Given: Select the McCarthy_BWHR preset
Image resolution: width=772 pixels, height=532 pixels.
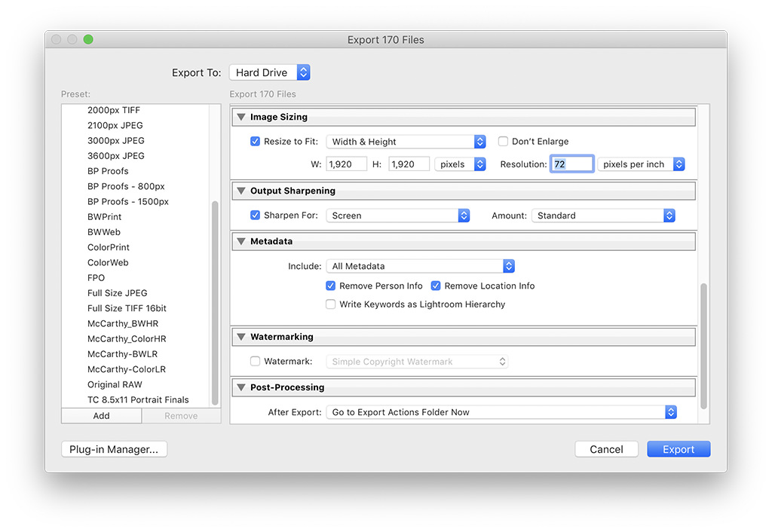Looking at the screenshot, I should pyautogui.click(x=123, y=324).
